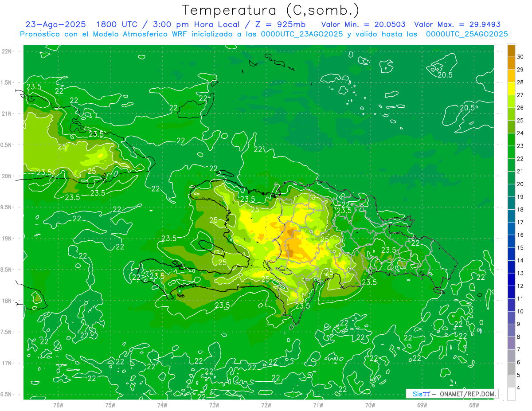Click the "70W" longitude axis label

370,405
